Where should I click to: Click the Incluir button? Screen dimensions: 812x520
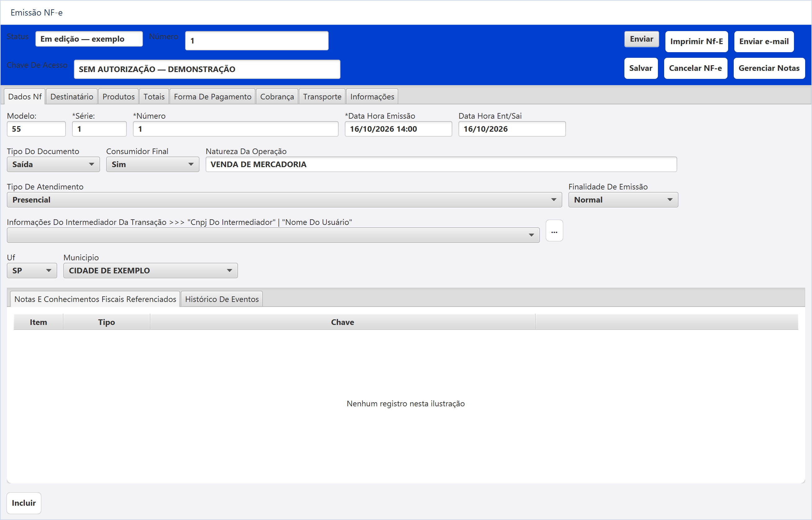click(24, 503)
